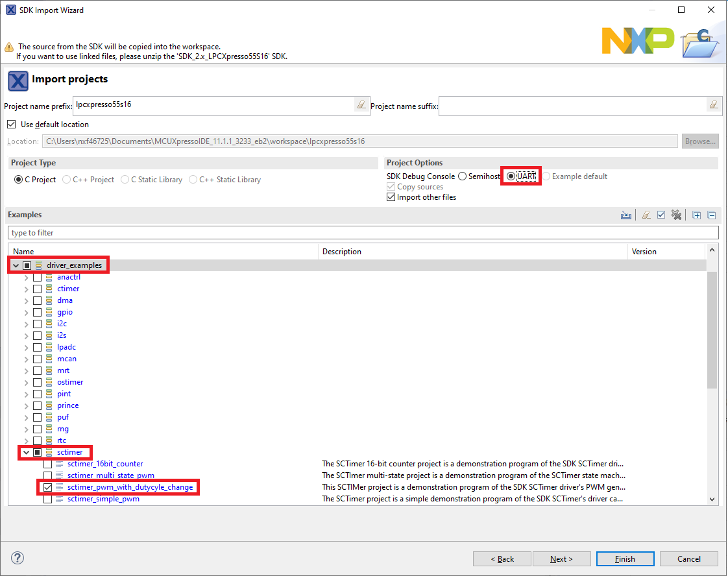Image resolution: width=728 pixels, height=576 pixels.
Task: Expand the gpio tree node
Action: point(27,312)
